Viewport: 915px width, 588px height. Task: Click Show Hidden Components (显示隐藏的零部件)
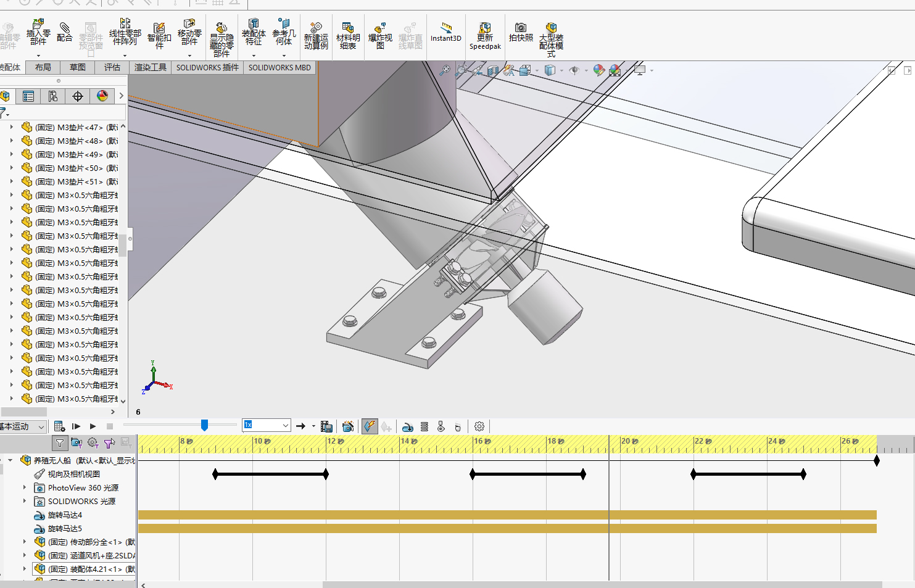(x=222, y=39)
